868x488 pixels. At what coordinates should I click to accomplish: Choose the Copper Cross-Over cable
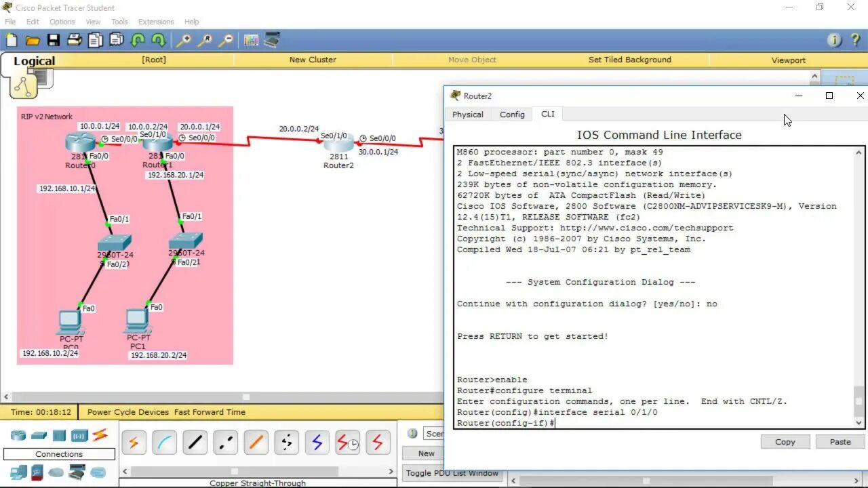click(225, 443)
